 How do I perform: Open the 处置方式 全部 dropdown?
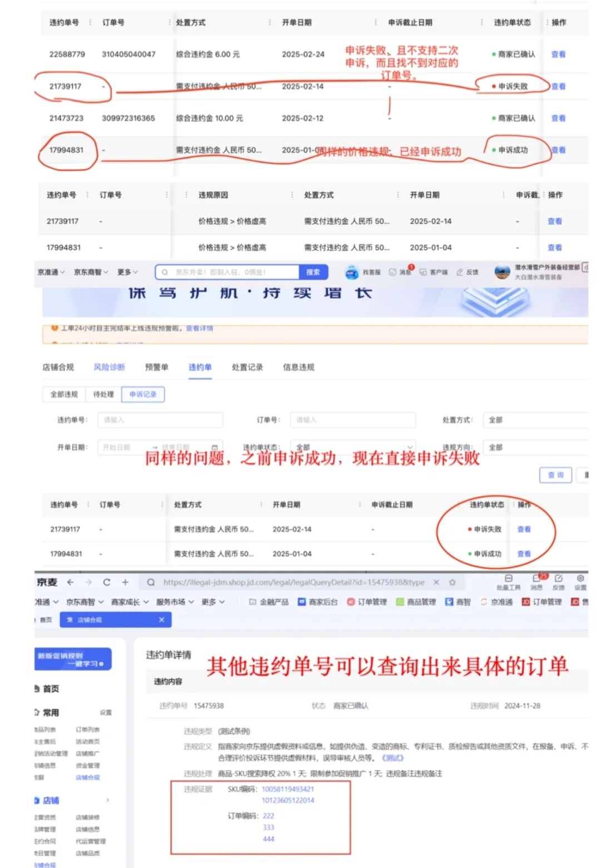pos(536,420)
